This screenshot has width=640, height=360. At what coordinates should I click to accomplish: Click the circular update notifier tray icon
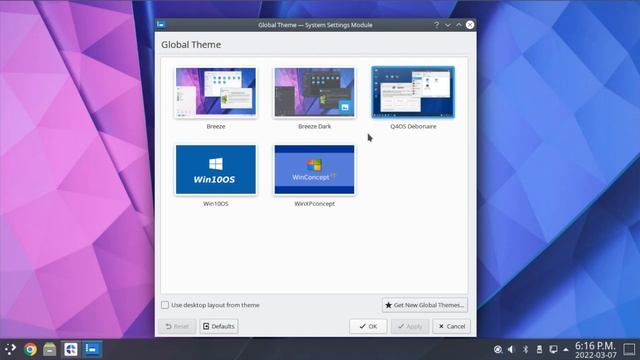[x=498, y=349]
